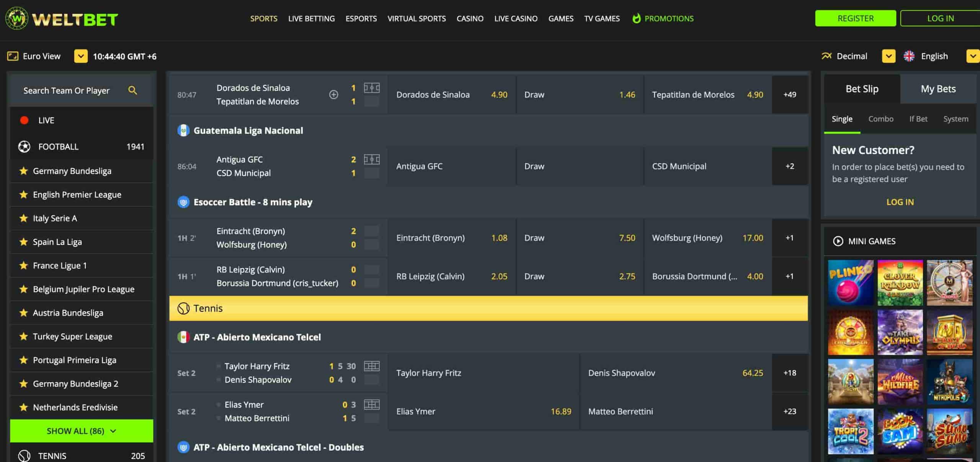Expand +2 markets for Antigua GFC match
980x462 pixels.
click(x=790, y=166)
